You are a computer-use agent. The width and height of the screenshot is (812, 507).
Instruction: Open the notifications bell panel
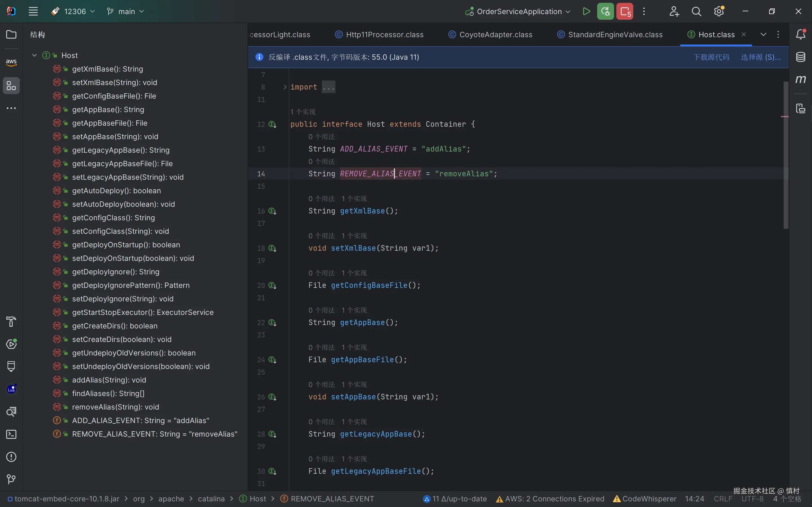pyautogui.click(x=801, y=34)
